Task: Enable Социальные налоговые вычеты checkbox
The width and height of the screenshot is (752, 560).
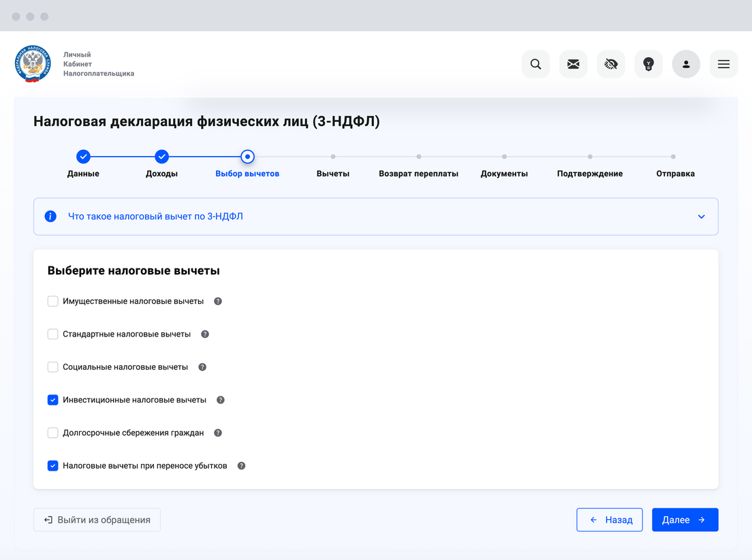Action: [x=52, y=367]
